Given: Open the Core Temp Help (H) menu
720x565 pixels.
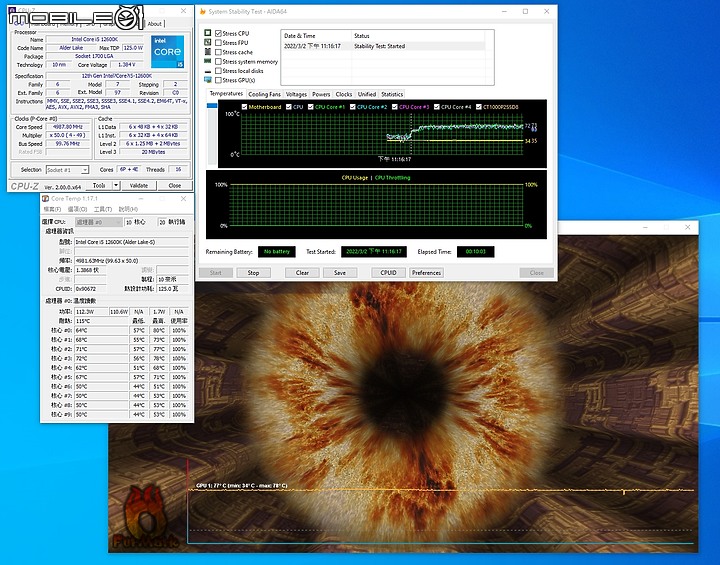Looking at the screenshot, I should [x=128, y=209].
